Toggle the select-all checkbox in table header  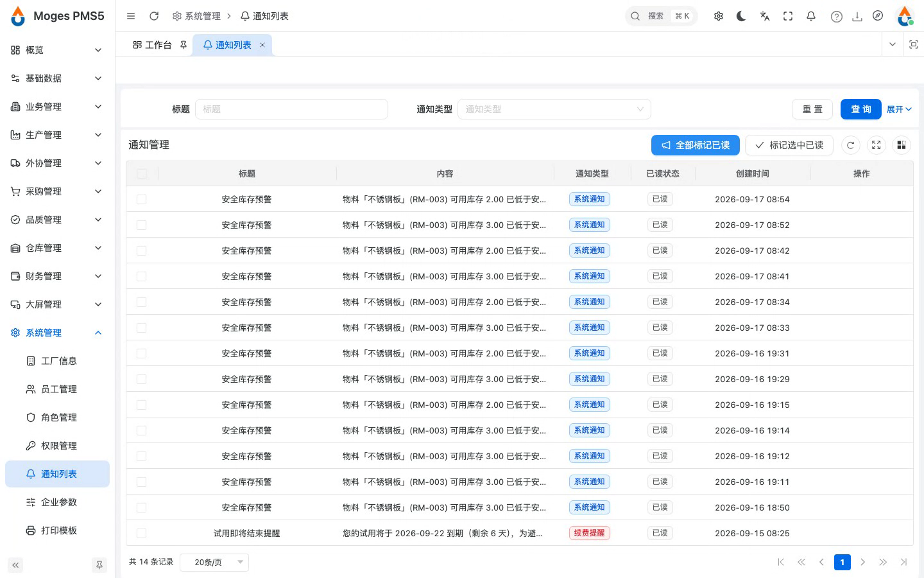142,173
